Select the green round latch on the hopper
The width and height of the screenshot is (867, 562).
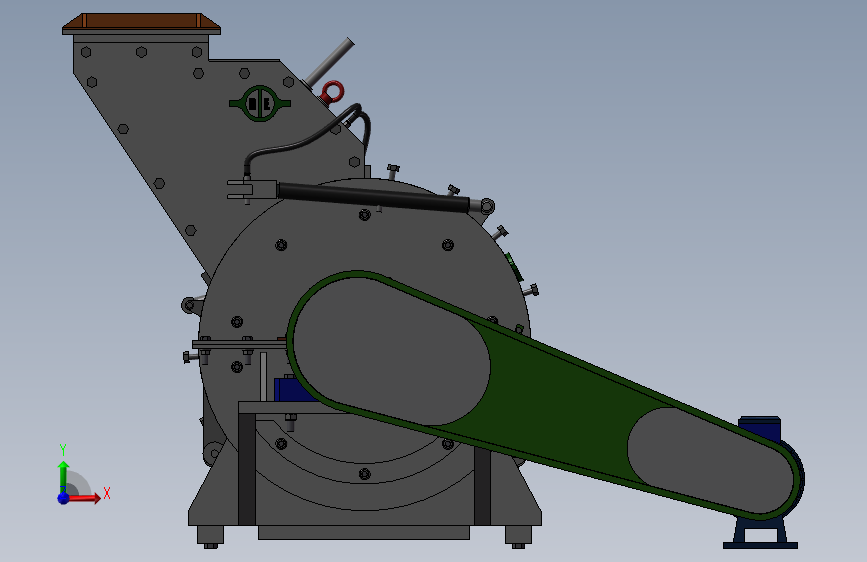pos(260,103)
